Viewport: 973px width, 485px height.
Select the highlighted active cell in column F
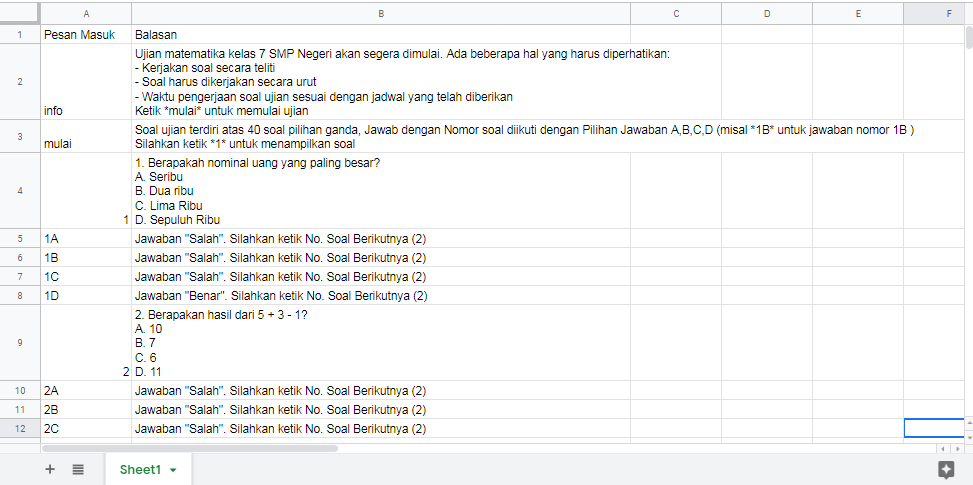point(935,428)
